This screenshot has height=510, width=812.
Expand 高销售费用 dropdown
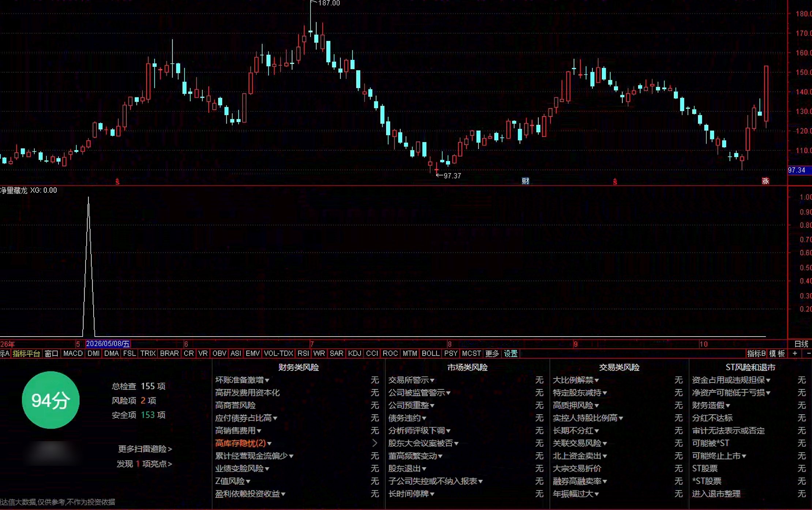[238, 431]
